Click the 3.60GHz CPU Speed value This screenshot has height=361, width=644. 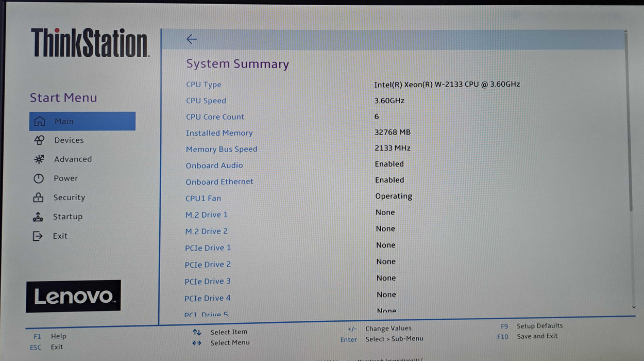[x=389, y=101]
